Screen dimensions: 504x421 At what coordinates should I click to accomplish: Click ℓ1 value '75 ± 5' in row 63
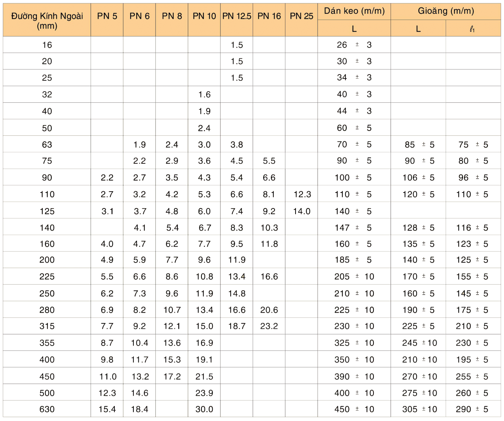473,145
